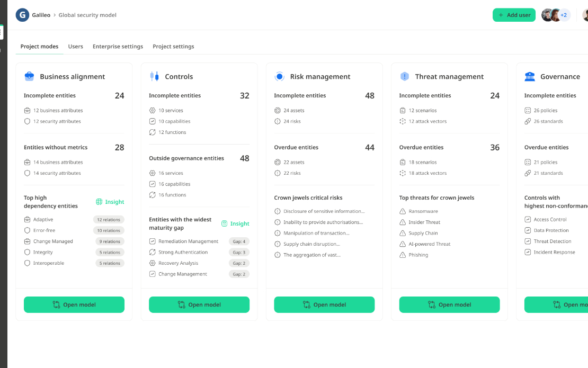588x368 pixels.
Task: Select Data Protection control
Action: click(x=551, y=230)
